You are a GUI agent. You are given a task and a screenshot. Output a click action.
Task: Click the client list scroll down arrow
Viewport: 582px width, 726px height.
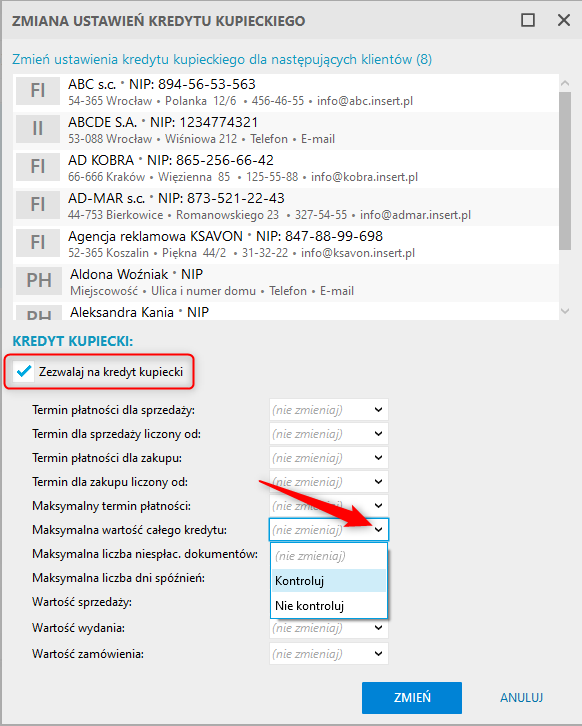(x=565, y=311)
